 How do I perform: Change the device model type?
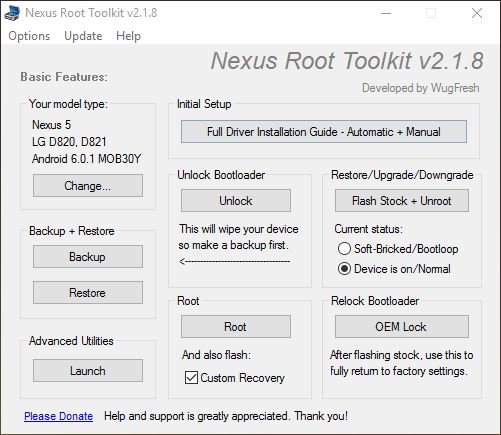(88, 185)
